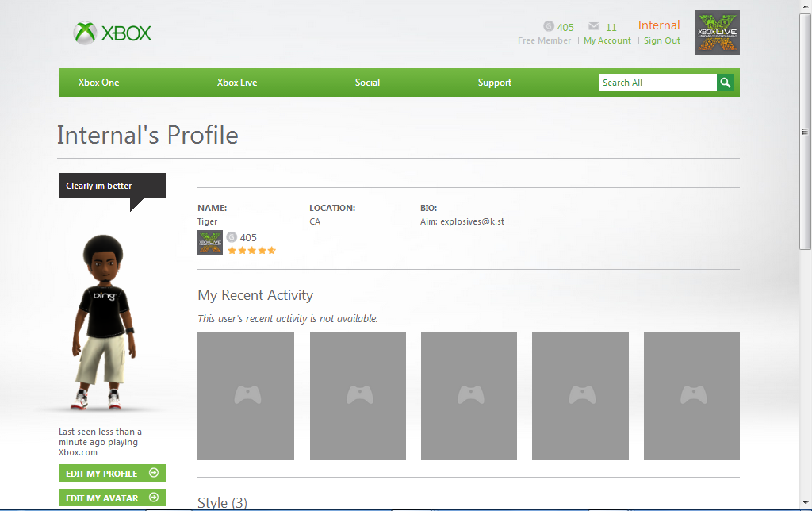Click the scrollbar down arrow
Image resolution: width=812 pixels, height=511 pixels.
tap(805, 503)
